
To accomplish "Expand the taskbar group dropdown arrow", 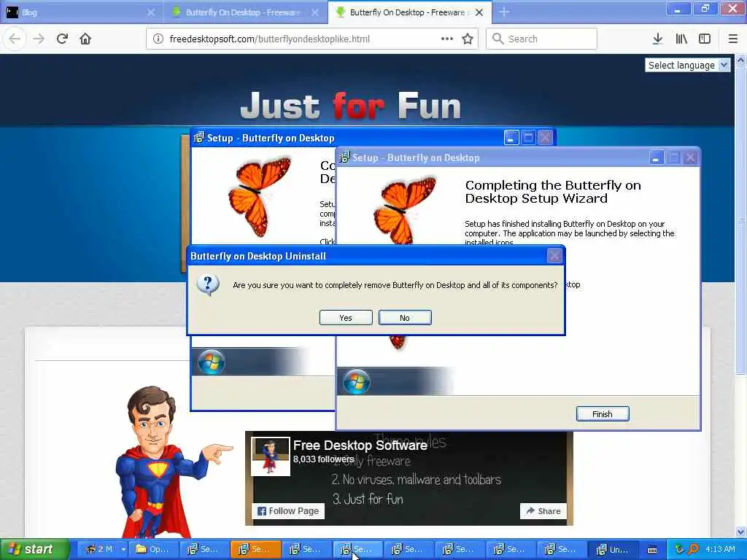I will tap(123, 550).
